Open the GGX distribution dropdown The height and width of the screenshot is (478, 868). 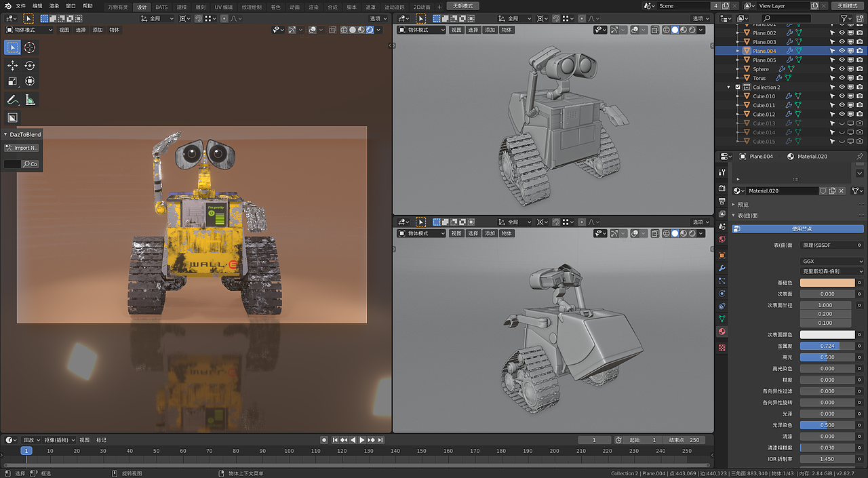(x=831, y=261)
